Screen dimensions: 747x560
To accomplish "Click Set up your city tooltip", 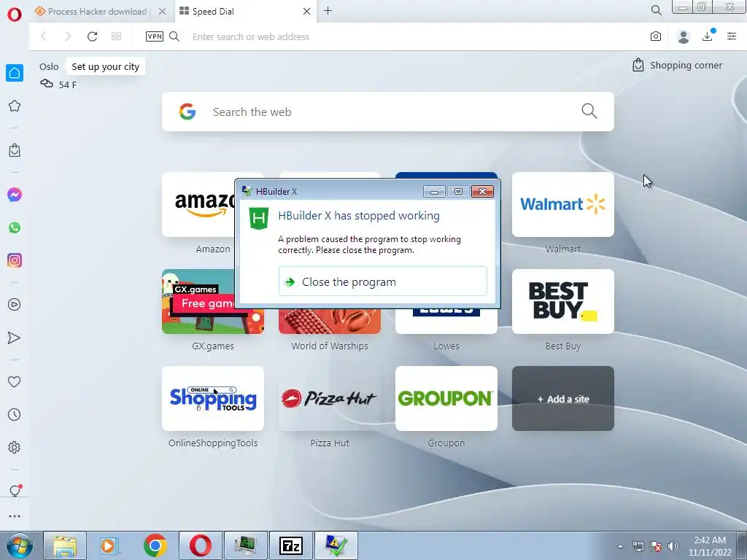I will coord(105,66).
